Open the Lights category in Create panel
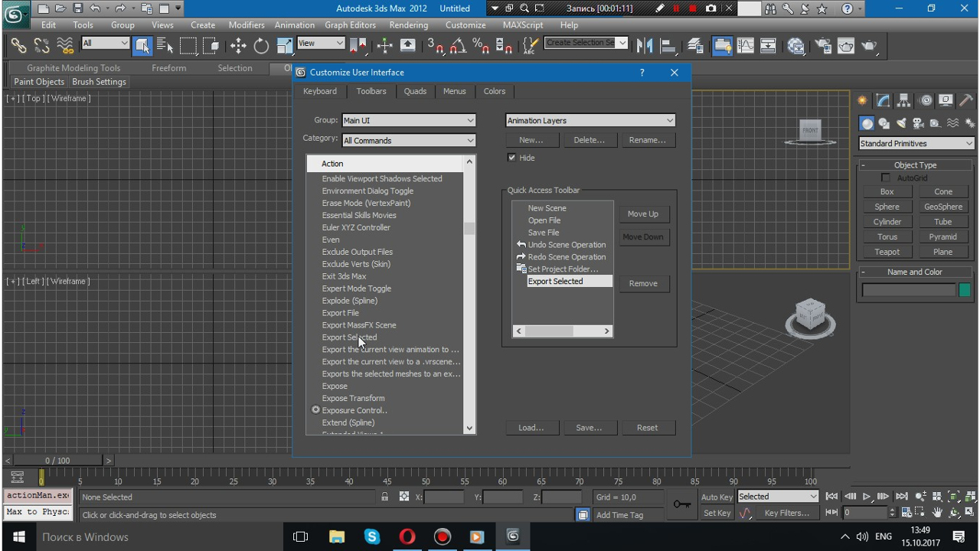This screenshot has width=980, height=551. pos(901,123)
